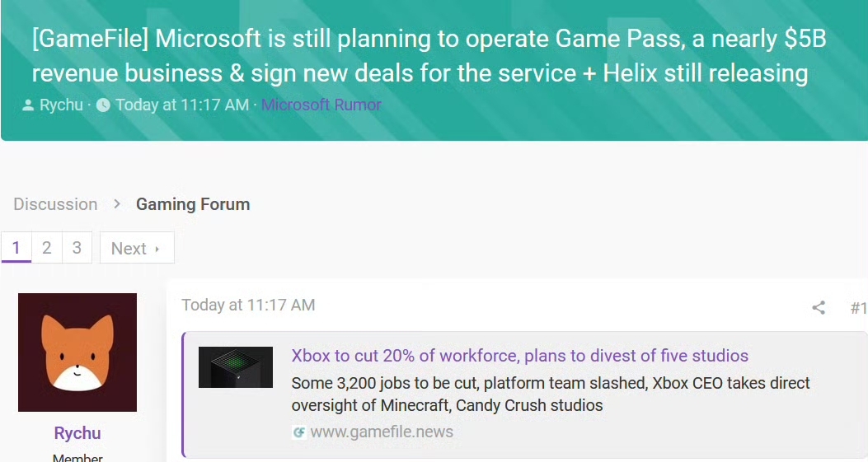Open the Xbox console article thumbnail
The height and width of the screenshot is (462, 868).
236,367
